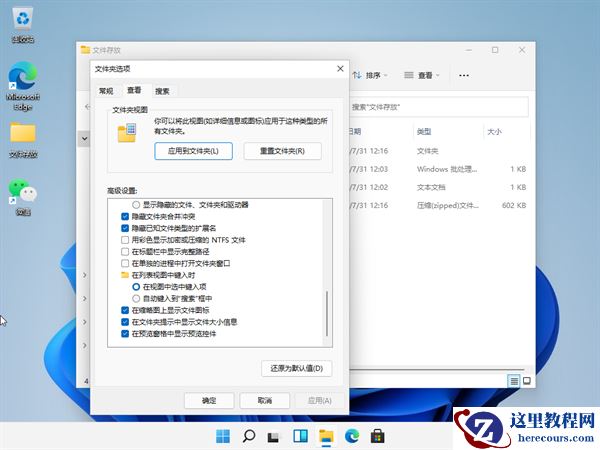Switch Explorer to large icons view

pyautogui.click(x=527, y=381)
